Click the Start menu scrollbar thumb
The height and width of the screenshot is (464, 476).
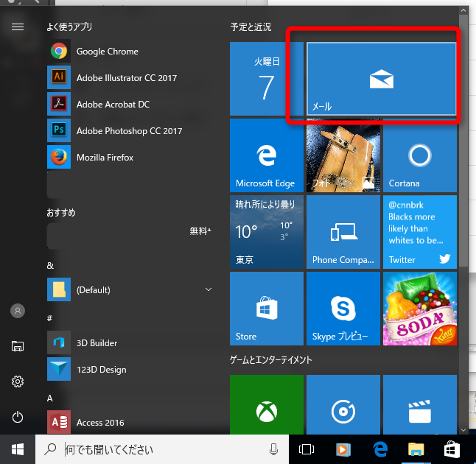pos(463,141)
